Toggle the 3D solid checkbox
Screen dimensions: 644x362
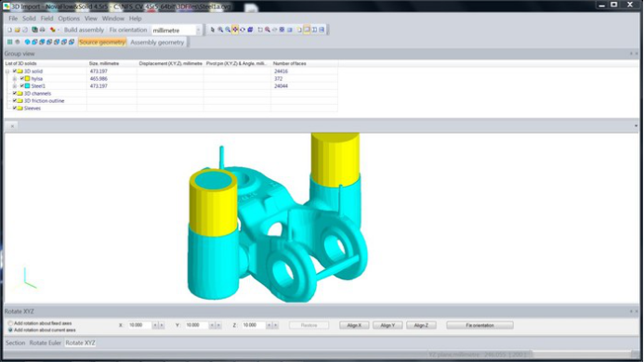pyautogui.click(x=14, y=71)
